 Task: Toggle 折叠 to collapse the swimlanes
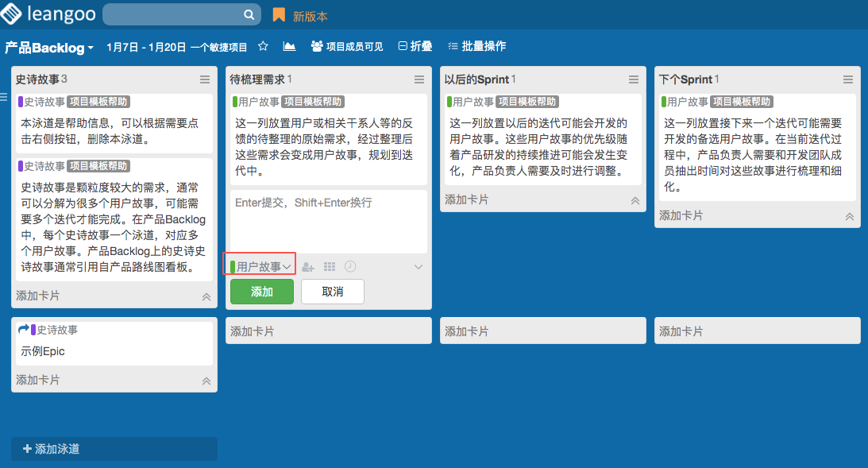click(415, 47)
